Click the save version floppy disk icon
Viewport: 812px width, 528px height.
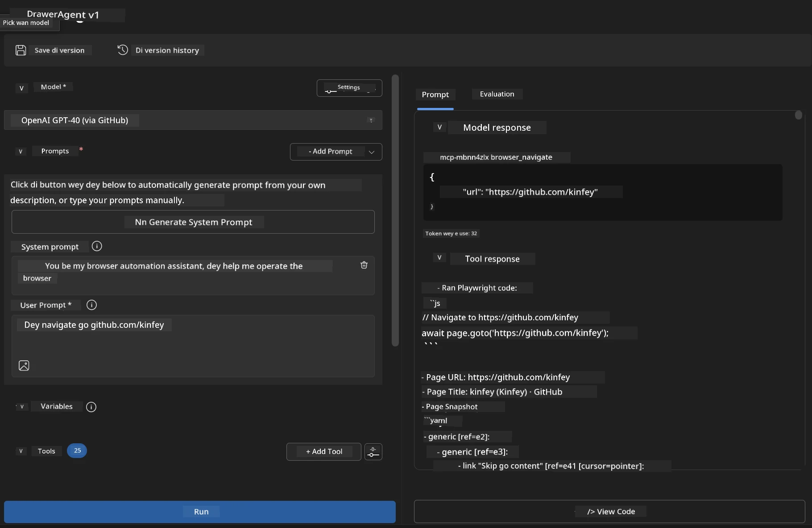pyautogui.click(x=21, y=50)
